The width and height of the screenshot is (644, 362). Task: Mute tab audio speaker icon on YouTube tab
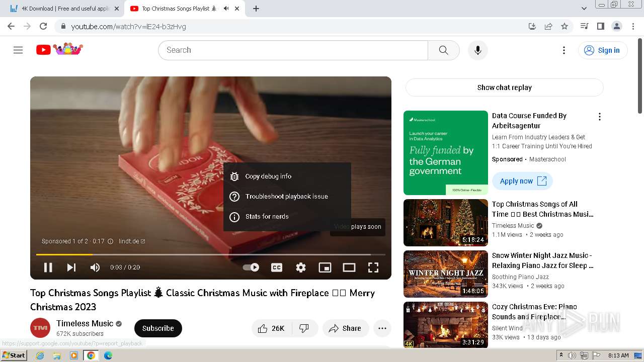(x=226, y=9)
